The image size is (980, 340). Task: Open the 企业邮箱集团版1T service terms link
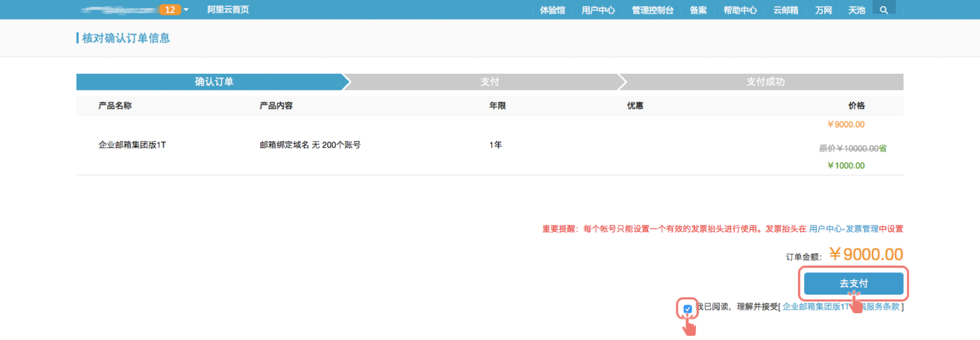pyautogui.click(x=816, y=306)
